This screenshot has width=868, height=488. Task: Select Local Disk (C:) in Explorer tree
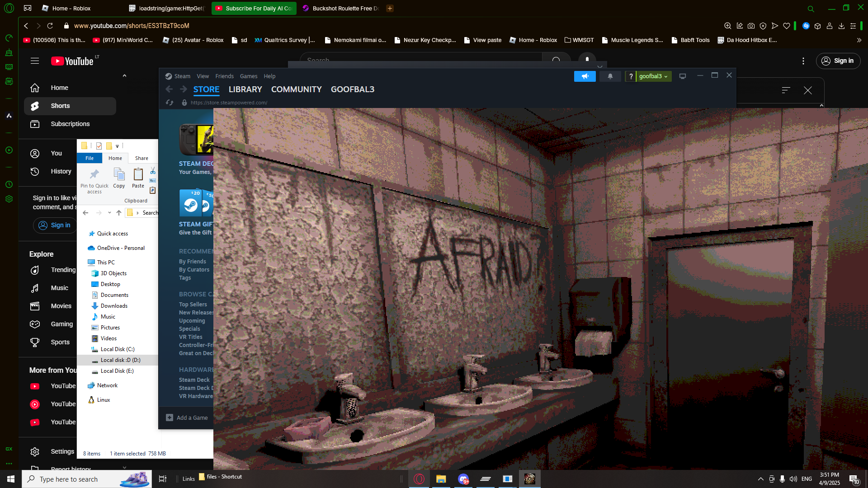click(118, 349)
